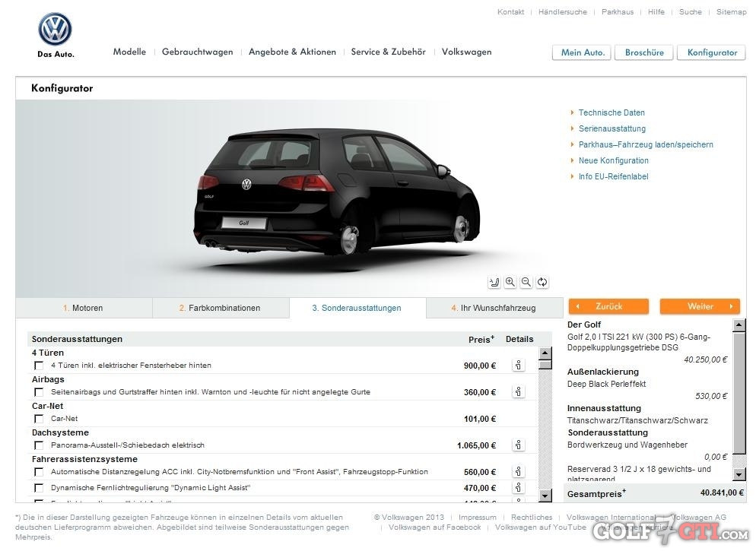The width and height of the screenshot is (756, 551).
Task: Go back with the Zurück button
Action: tap(608, 306)
